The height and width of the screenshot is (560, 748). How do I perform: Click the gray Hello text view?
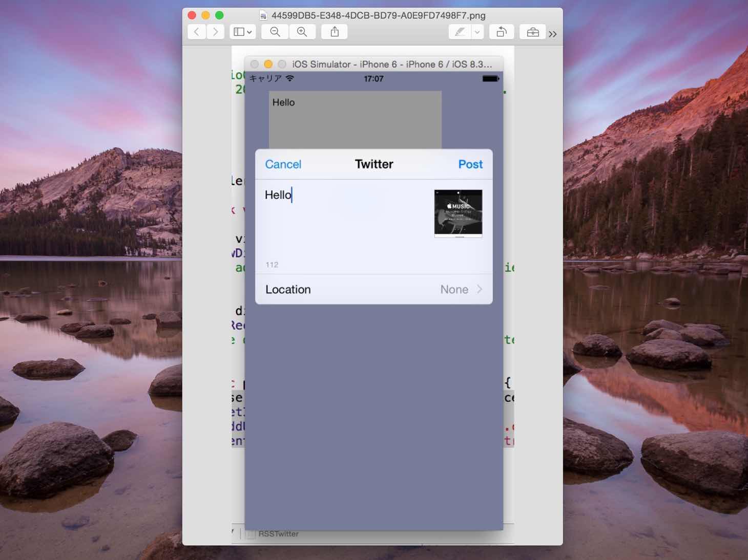pyautogui.click(x=355, y=120)
